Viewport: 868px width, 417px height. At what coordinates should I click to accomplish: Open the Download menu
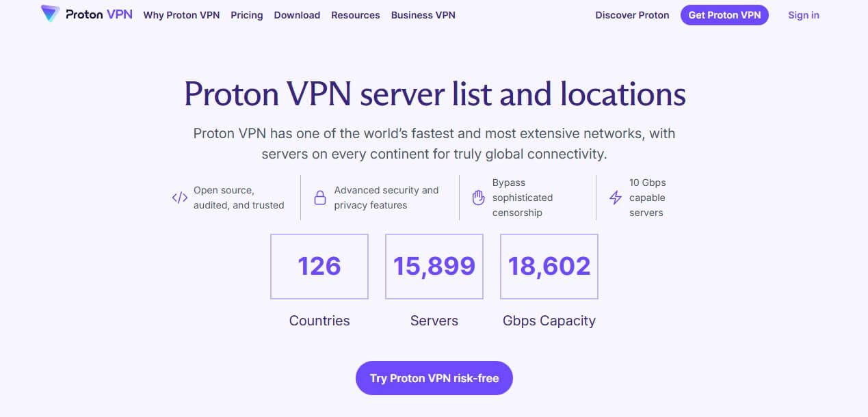[x=297, y=15]
